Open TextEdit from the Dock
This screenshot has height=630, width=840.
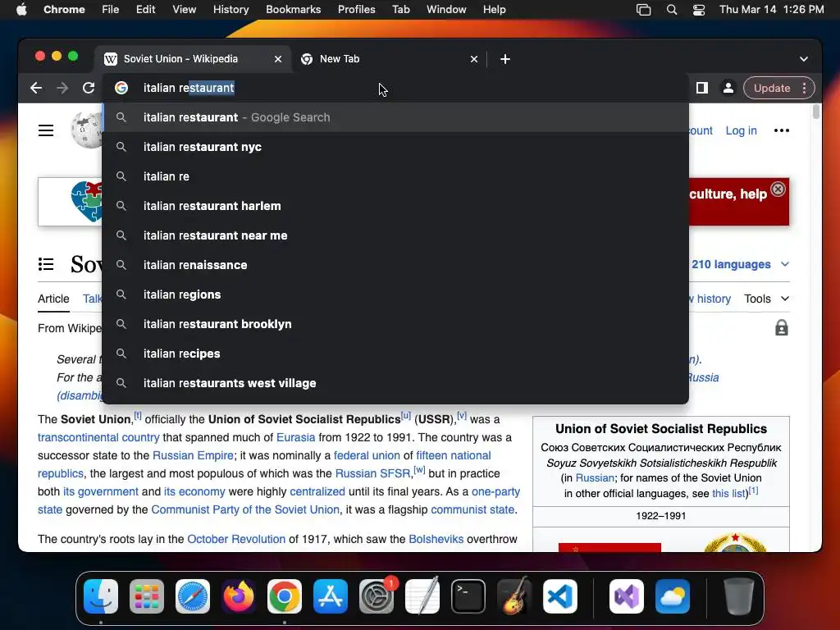pos(422,596)
